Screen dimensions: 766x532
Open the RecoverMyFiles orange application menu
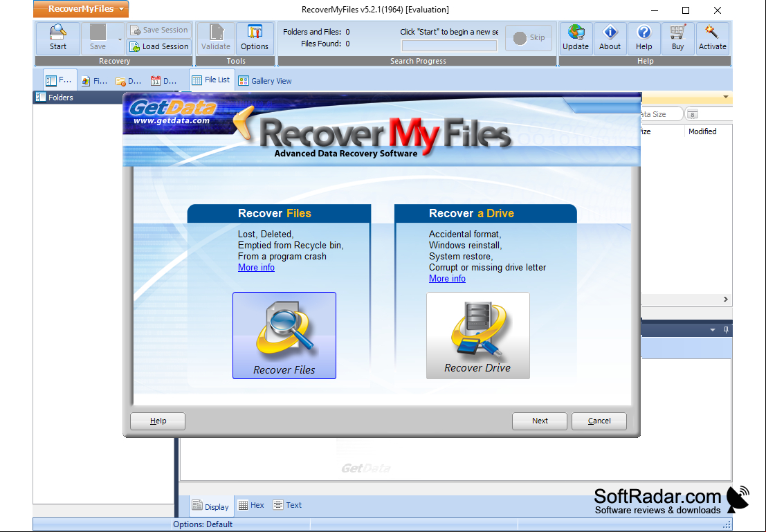coord(81,9)
